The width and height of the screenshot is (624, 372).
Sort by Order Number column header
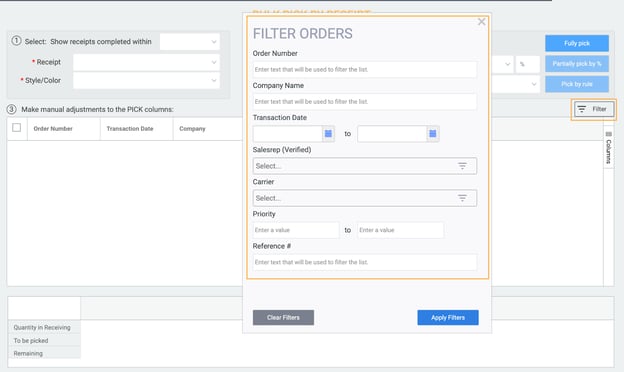[53, 129]
